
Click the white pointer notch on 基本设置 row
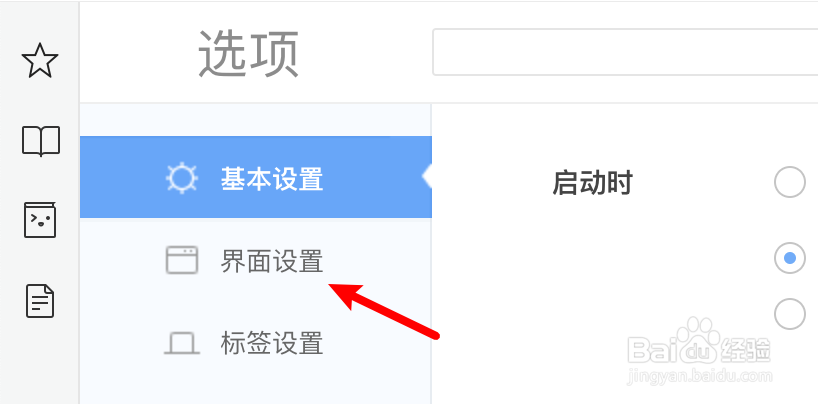click(427, 177)
